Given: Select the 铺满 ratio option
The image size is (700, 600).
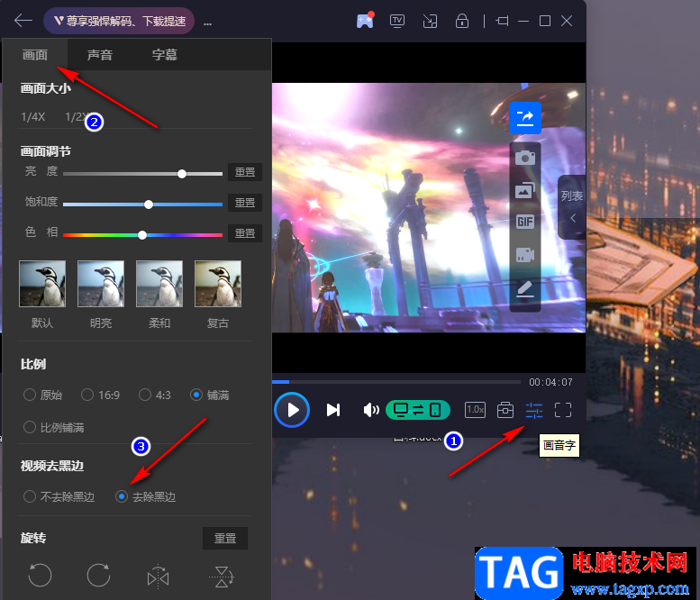Looking at the screenshot, I should (210, 395).
